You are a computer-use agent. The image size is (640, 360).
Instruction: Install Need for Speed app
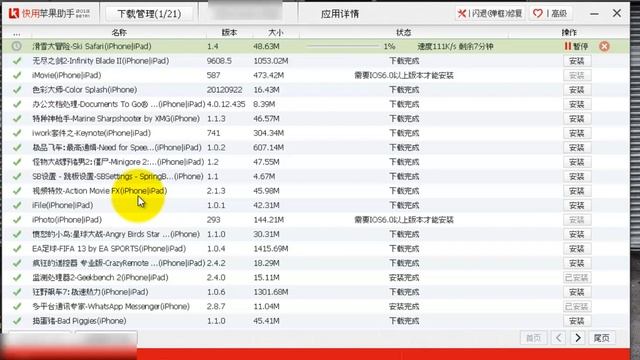[x=577, y=147]
